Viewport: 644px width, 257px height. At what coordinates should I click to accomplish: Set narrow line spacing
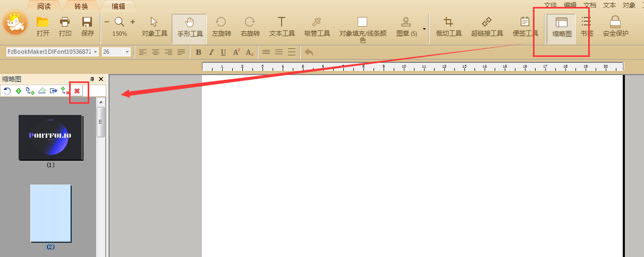266,52
